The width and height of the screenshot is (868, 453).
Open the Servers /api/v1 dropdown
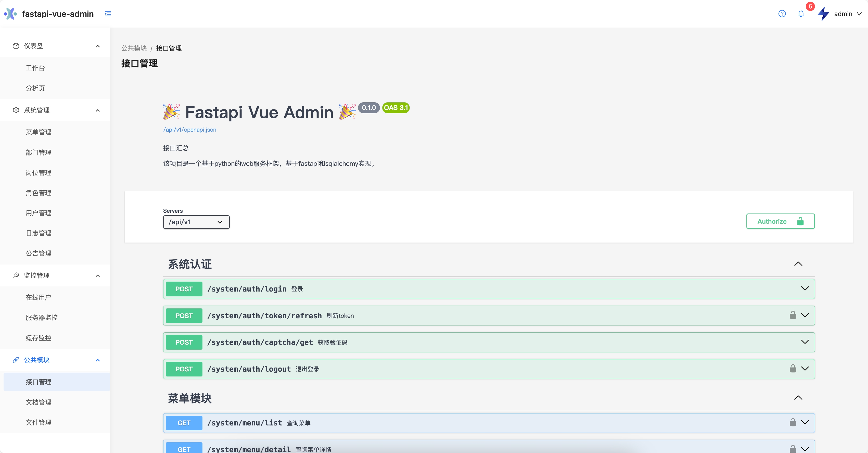pos(196,222)
